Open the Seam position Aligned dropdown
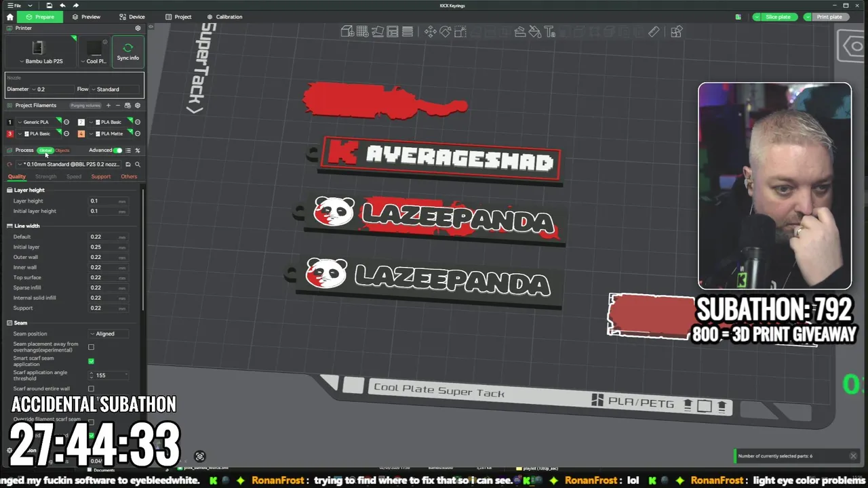The image size is (868, 488). [108, 333]
